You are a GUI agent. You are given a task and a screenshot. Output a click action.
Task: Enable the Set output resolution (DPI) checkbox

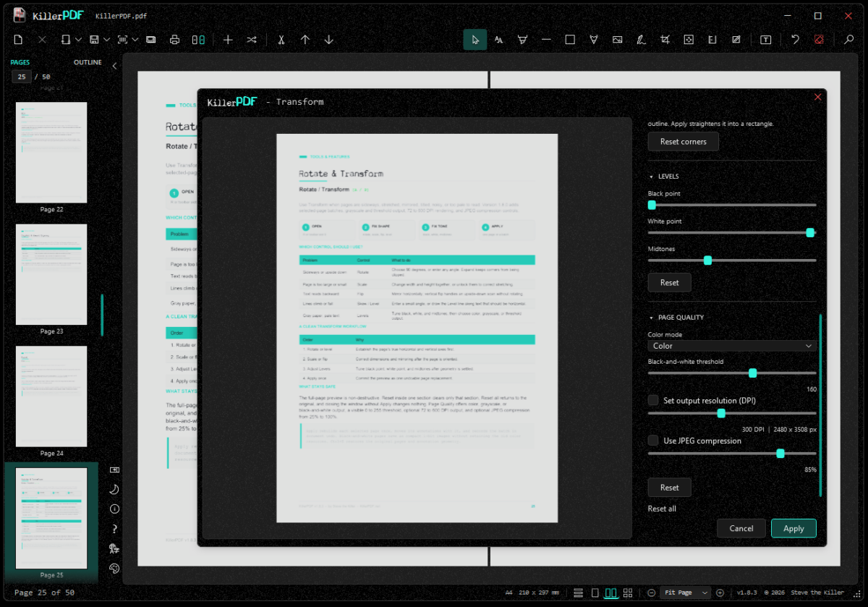click(653, 400)
